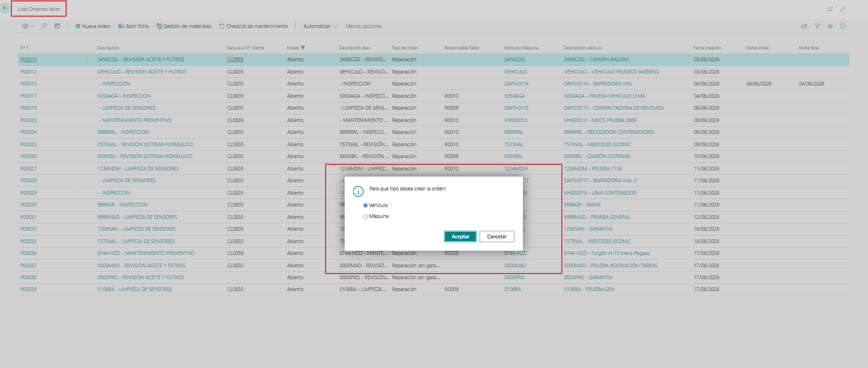Confirm with the Aceptar button
This screenshot has width=868, height=368.
pos(460,236)
